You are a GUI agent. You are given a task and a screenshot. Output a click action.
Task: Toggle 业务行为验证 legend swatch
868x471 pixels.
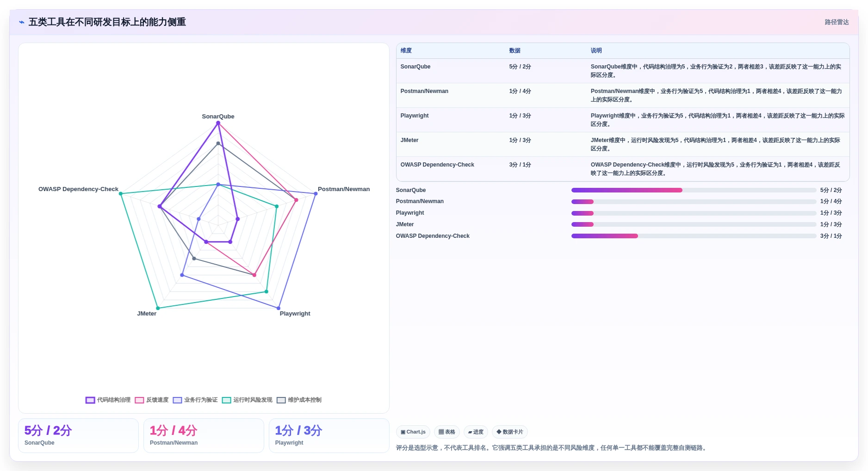(x=177, y=400)
